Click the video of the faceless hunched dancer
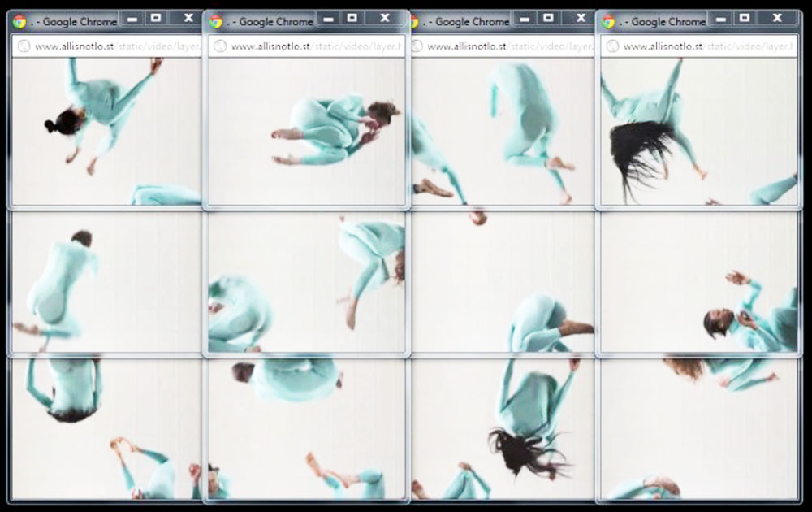Viewport: 812px width, 512px height. click(503, 131)
